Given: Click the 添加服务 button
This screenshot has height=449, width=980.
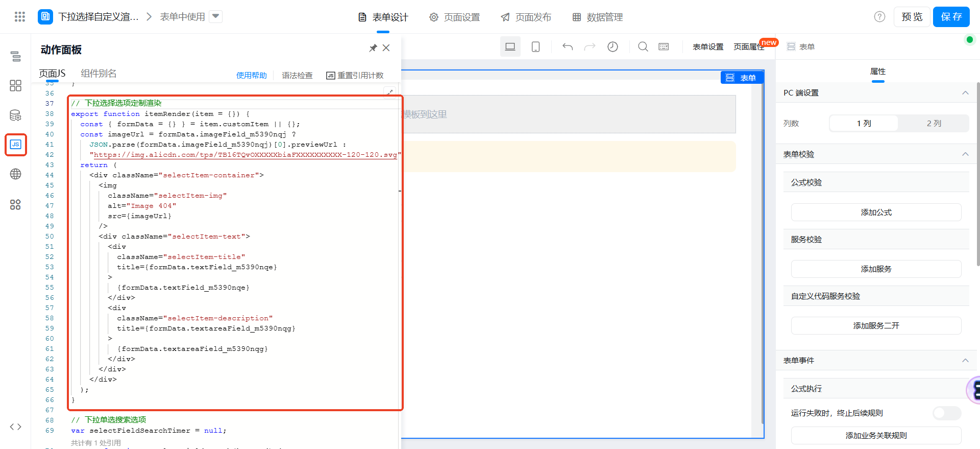Looking at the screenshot, I should click(876, 269).
